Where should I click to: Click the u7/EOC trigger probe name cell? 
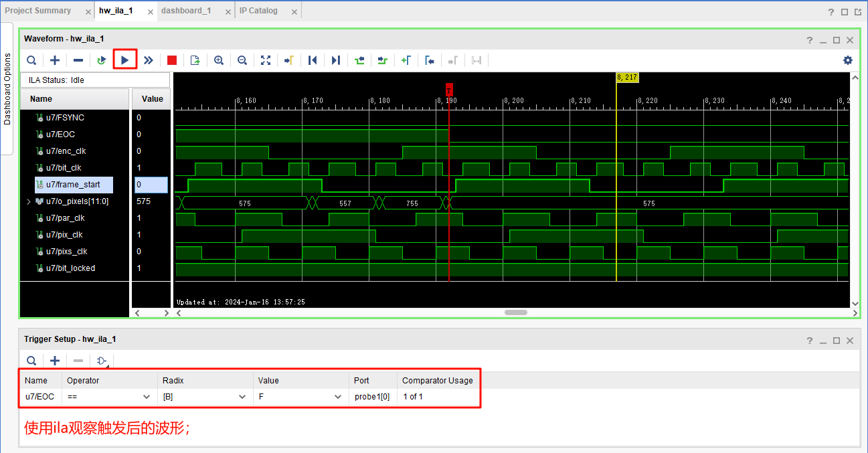pos(40,397)
